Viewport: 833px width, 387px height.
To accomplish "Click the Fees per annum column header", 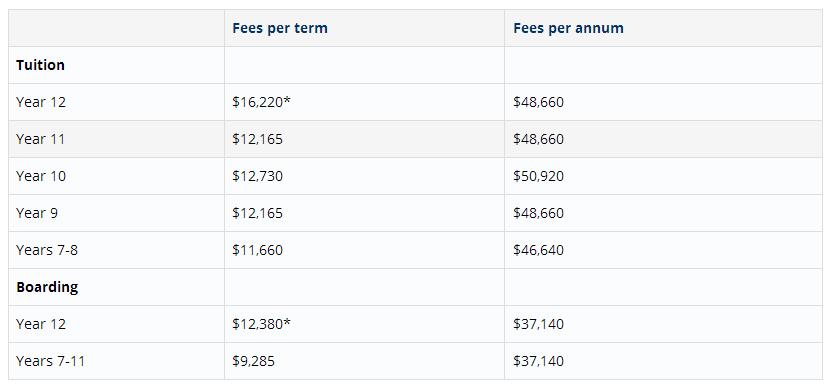I will (568, 28).
